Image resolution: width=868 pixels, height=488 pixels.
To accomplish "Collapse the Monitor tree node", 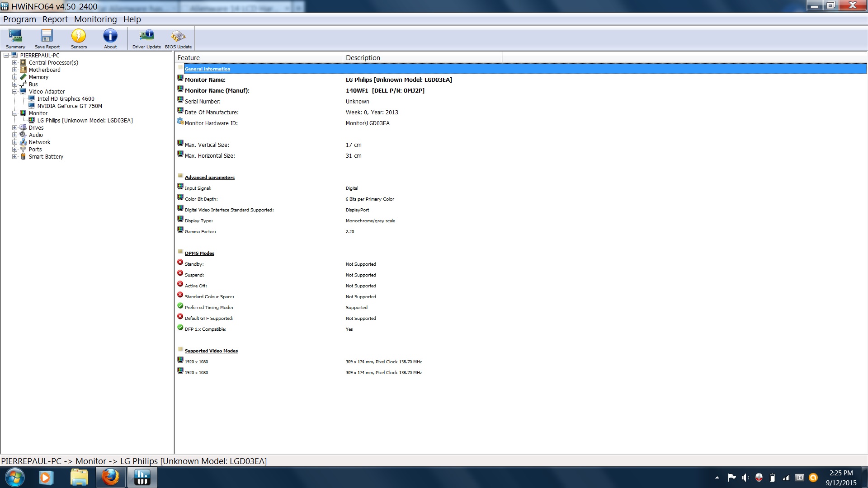I will click(14, 113).
